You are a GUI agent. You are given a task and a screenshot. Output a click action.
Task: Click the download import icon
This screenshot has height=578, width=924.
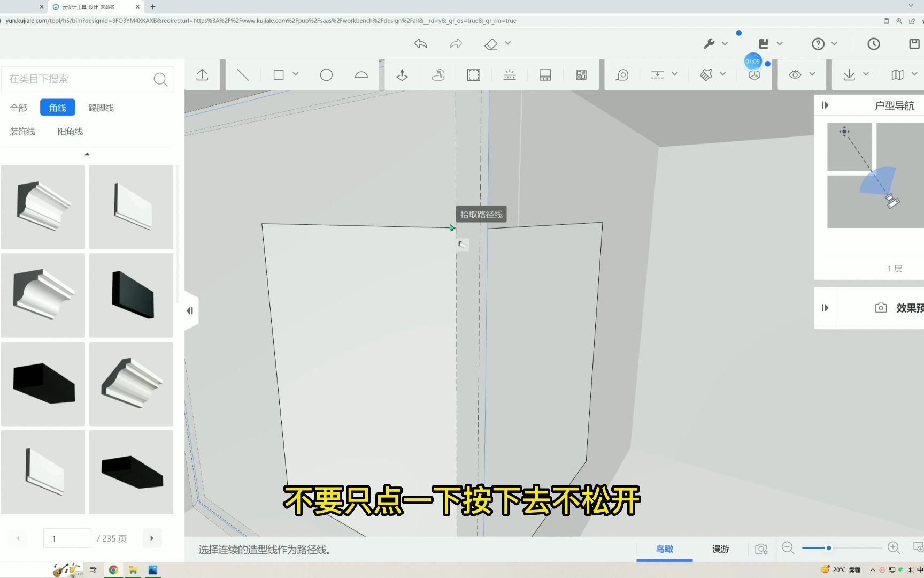coord(849,75)
